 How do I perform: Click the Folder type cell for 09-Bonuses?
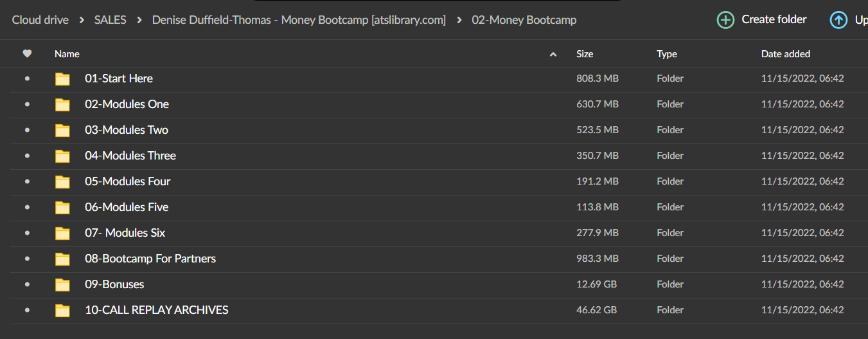(x=670, y=284)
